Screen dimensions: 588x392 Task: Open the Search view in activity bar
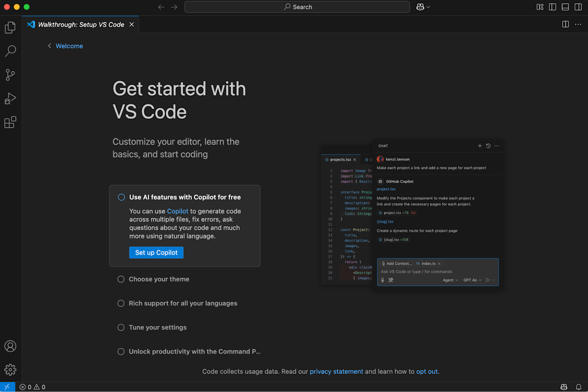(x=10, y=51)
